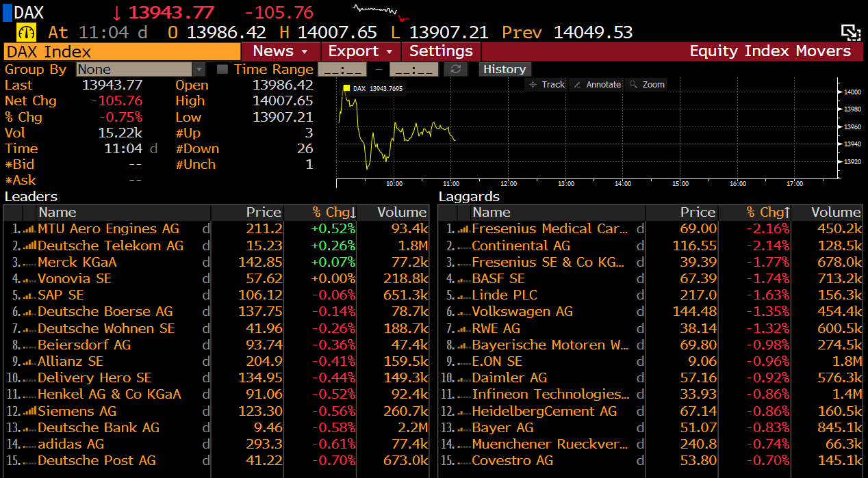Viewport: 868px width, 478px height.
Task: Select Infineon Technologies row
Action: point(650,395)
